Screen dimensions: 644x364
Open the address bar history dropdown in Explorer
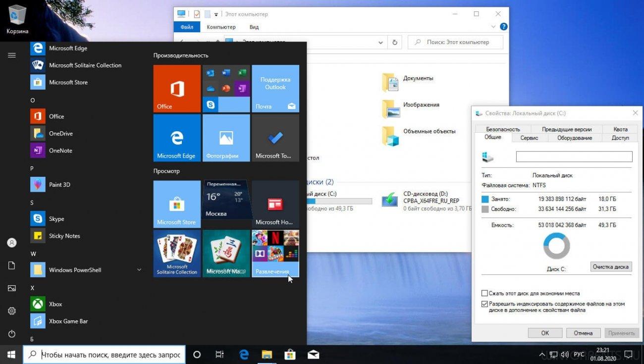pyautogui.click(x=381, y=43)
